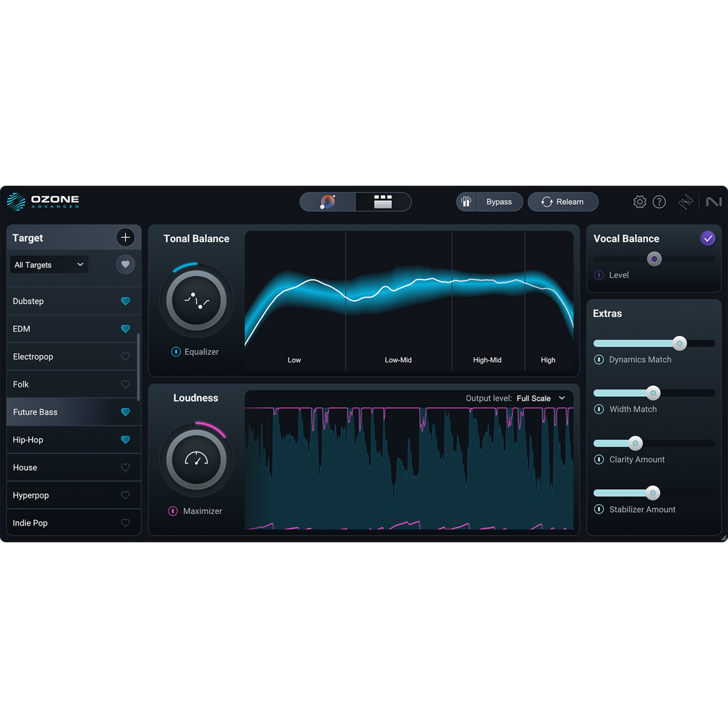Click the High-Mid band label
Screen dimensions: 728x728
[x=487, y=360]
